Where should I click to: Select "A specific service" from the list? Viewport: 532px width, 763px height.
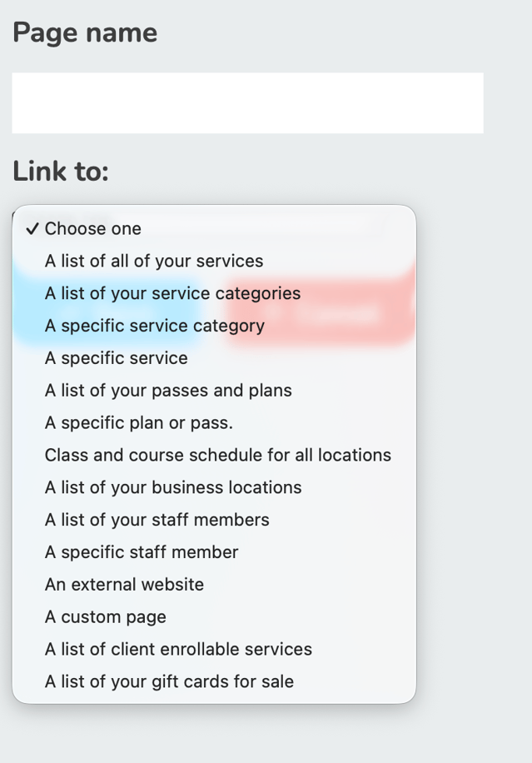115,357
